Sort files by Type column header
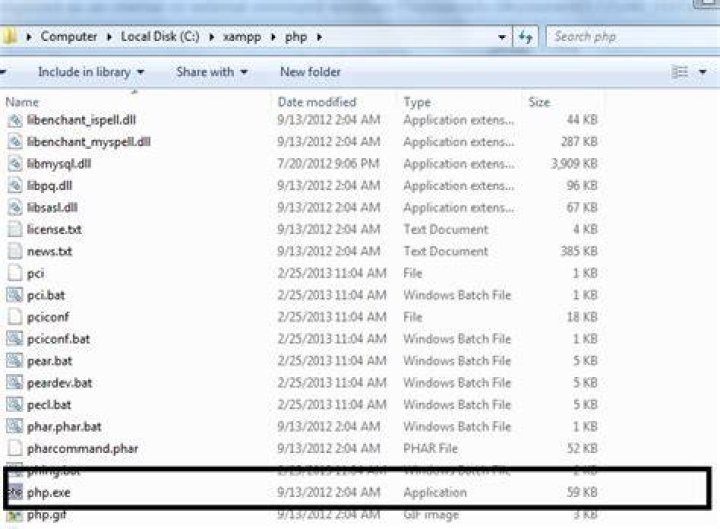This screenshot has height=529, width=720. point(417,102)
